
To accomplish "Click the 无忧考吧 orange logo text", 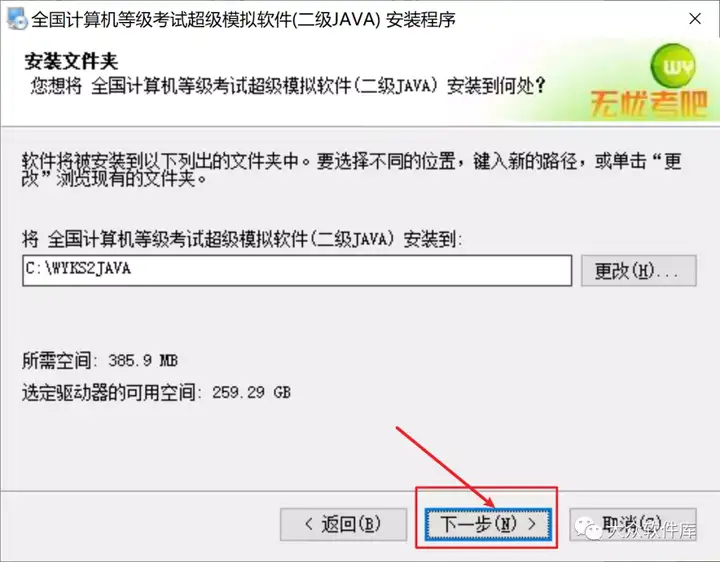I will coord(649,104).
